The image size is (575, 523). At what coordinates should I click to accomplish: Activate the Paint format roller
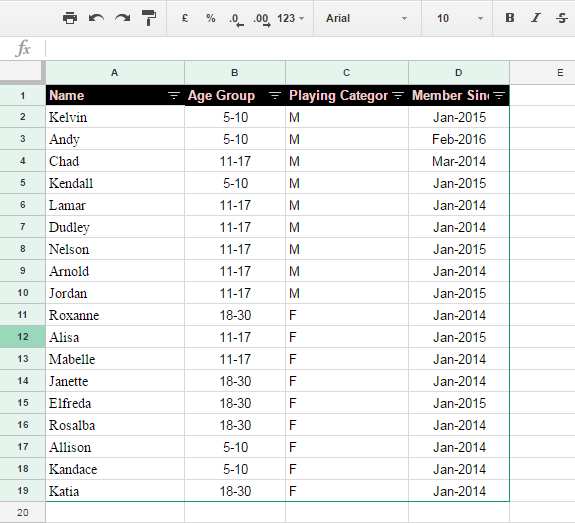click(149, 18)
